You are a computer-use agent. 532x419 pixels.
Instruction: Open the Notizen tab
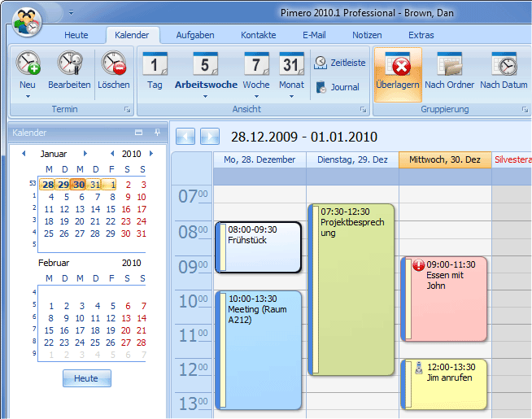[x=367, y=35]
